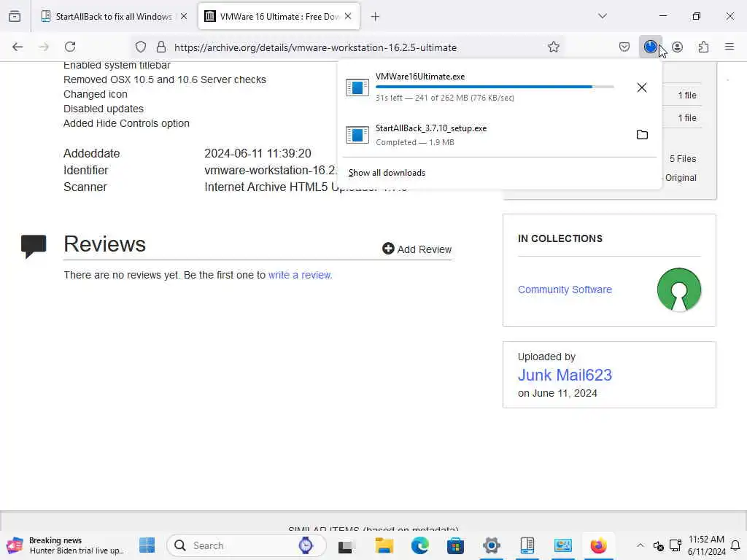
Task: Open a new tab with the plus button
Action: tap(376, 17)
